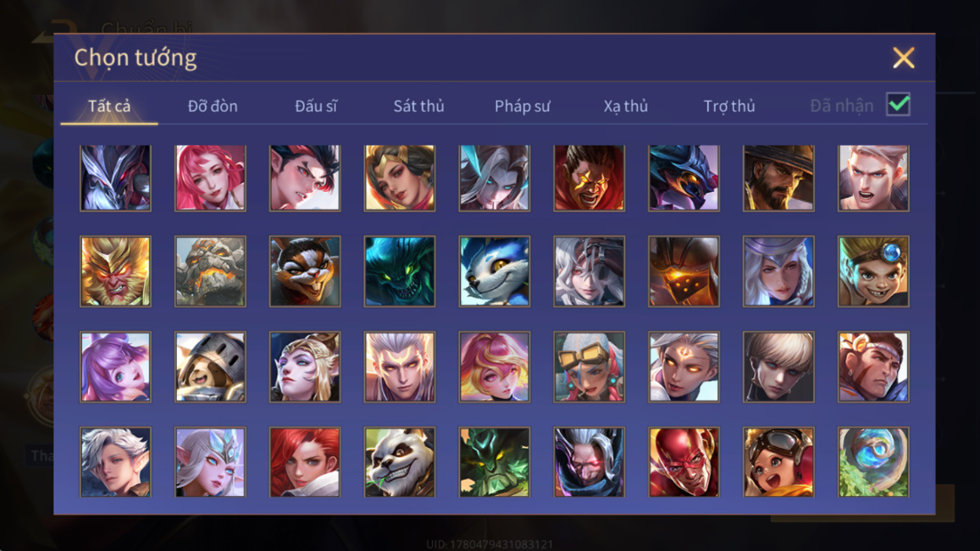Select the blue and white fox hero
980x551 pixels.
pos(495,271)
